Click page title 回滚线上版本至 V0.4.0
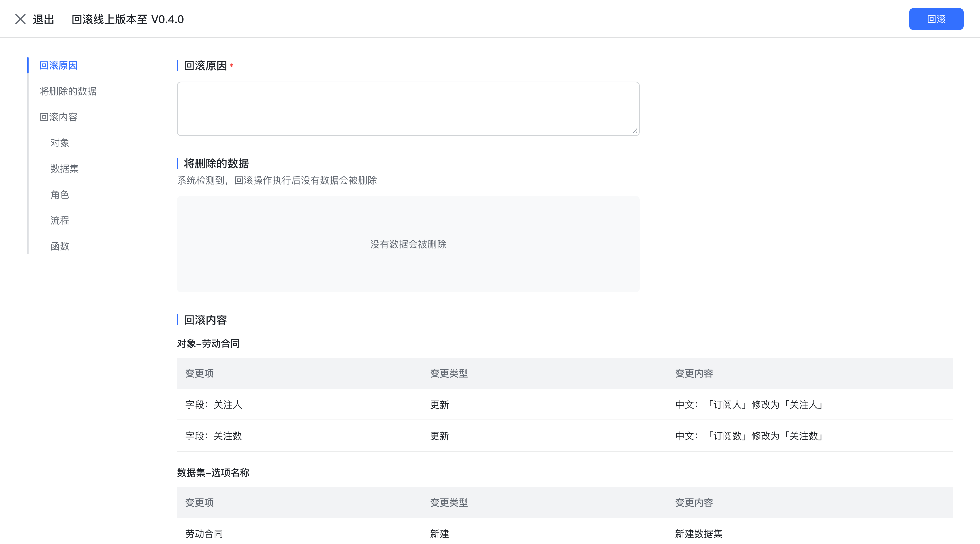 click(128, 19)
